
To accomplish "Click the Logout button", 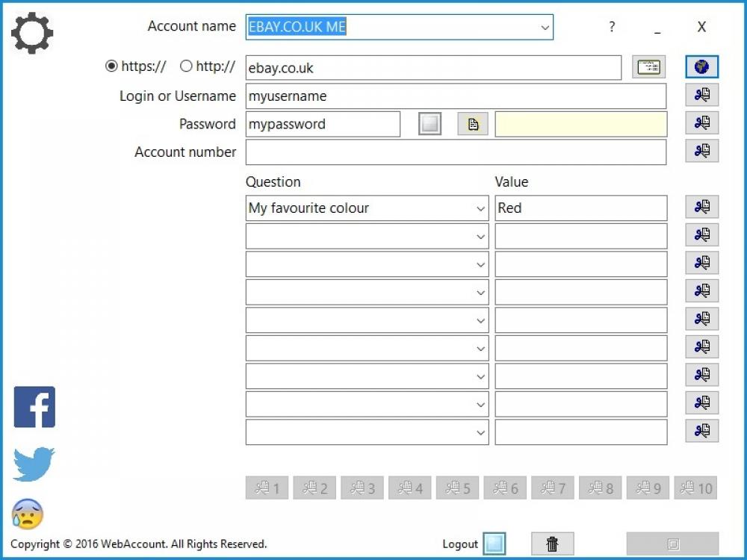I will pyautogui.click(x=495, y=544).
